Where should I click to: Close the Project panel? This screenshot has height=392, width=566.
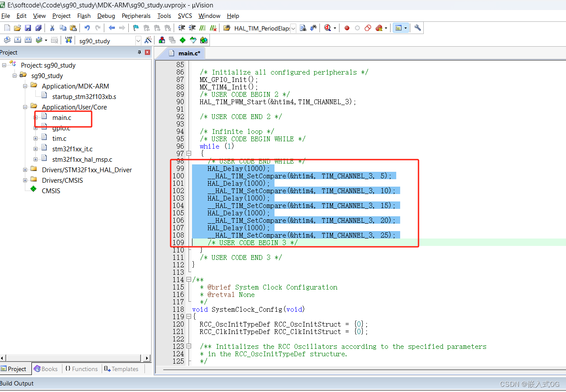click(x=148, y=52)
